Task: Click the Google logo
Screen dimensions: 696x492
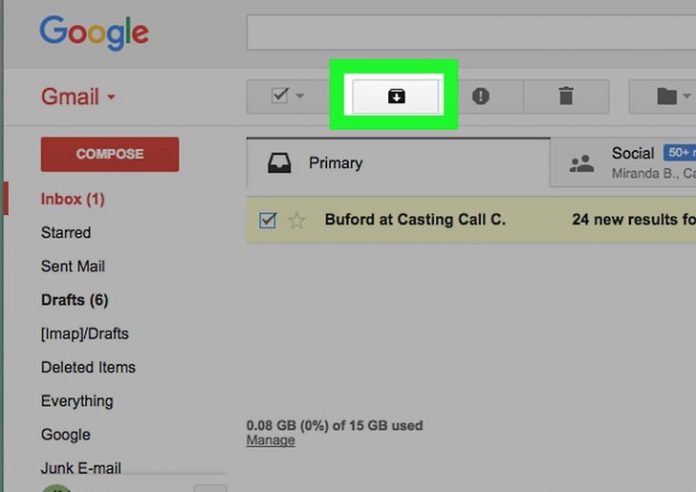Action: point(94,32)
